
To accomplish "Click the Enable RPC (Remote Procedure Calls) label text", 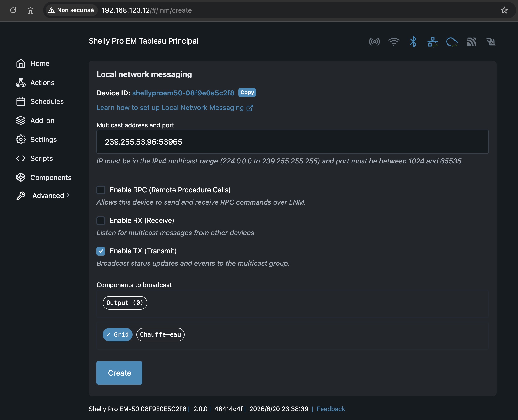I will (170, 190).
